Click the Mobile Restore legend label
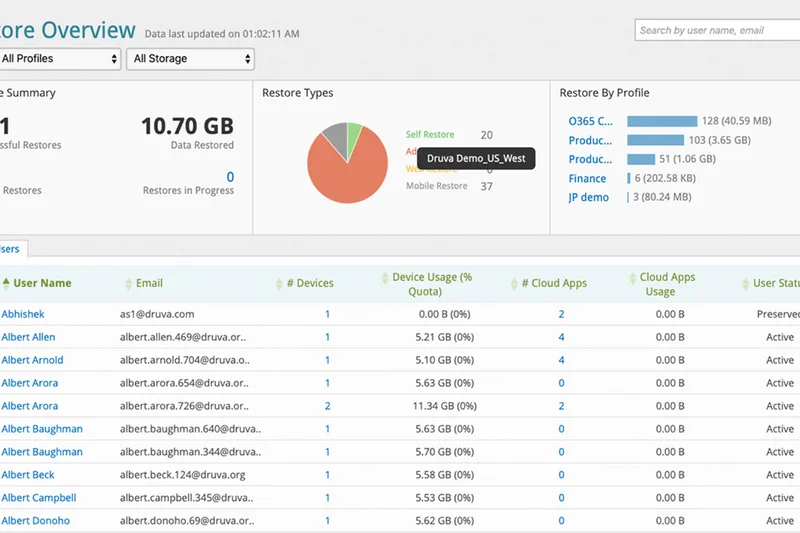This screenshot has width=800, height=533. tap(437, 186)
